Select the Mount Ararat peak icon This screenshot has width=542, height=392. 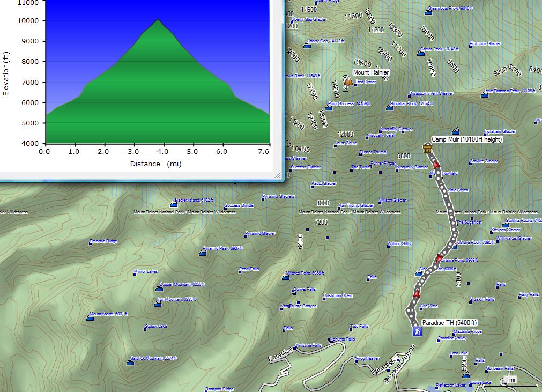(x=90, y=318)
